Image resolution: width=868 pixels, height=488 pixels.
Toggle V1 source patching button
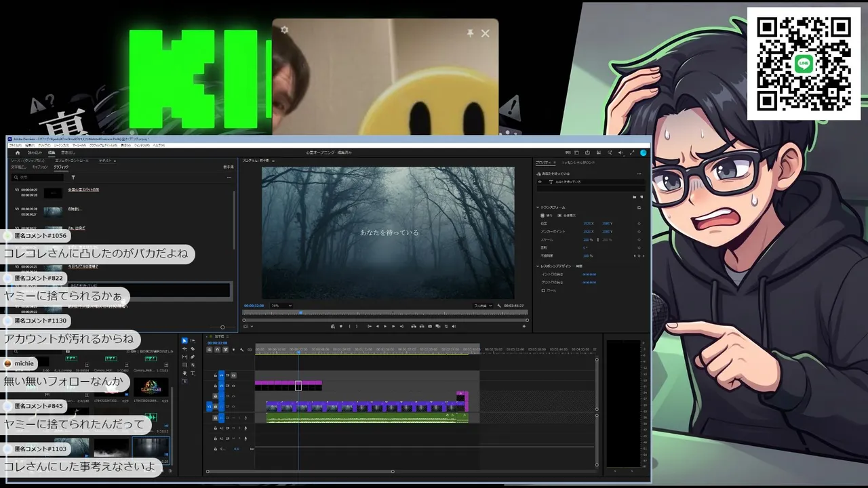[210, 407]
